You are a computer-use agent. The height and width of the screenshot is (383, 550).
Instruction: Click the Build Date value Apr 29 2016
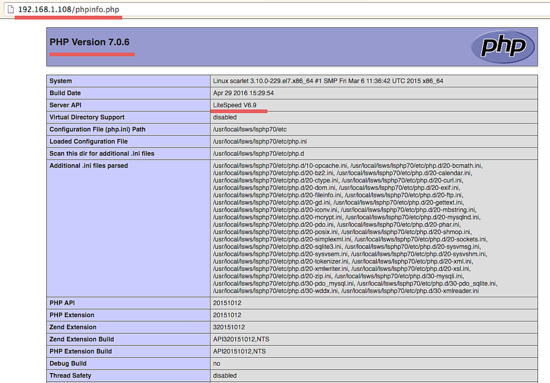243,93
